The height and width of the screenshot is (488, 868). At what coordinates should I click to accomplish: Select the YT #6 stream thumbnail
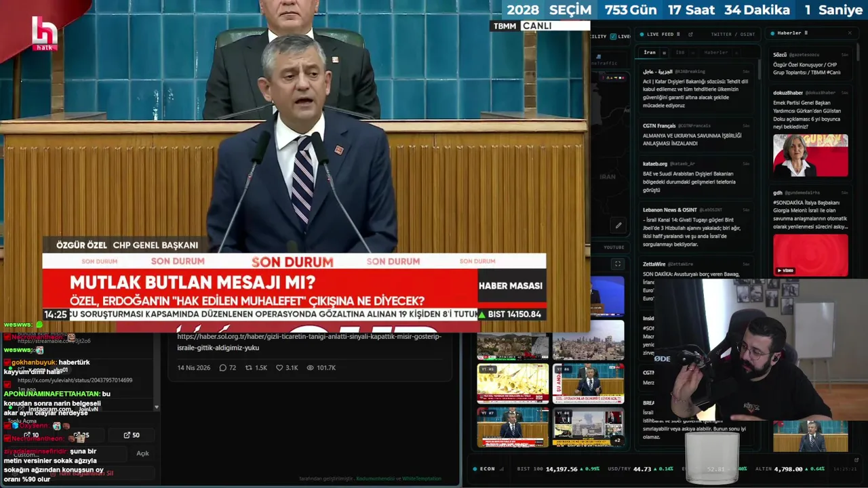click(588, 384)
